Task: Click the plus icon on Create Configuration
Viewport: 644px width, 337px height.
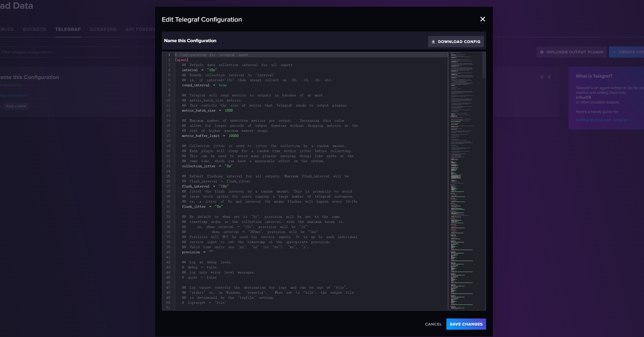Action: click(614, 52)
